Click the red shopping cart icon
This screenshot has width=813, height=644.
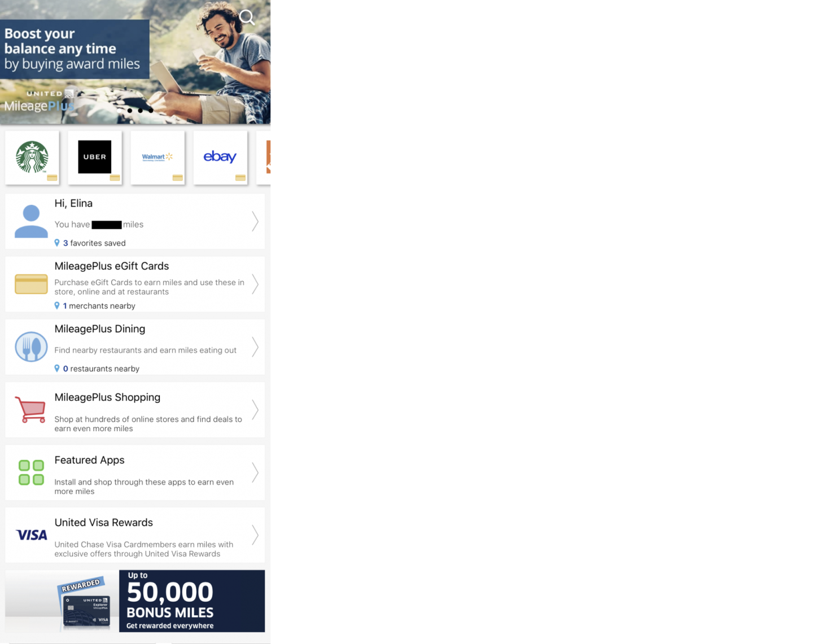coord(30,410)
